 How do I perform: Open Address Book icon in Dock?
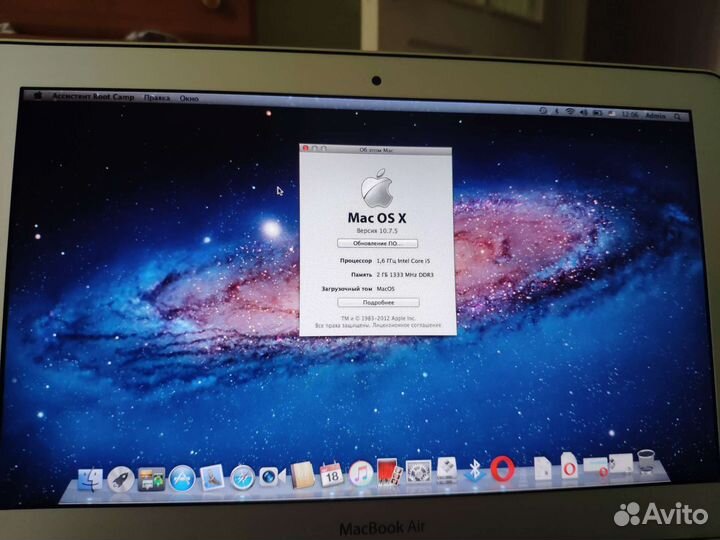tap(302, 475)
